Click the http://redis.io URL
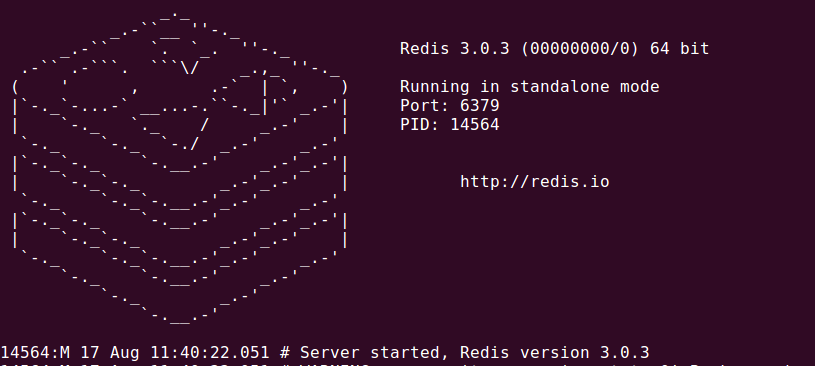The width and height of the screenshot is (815, 366). [535, 181]
